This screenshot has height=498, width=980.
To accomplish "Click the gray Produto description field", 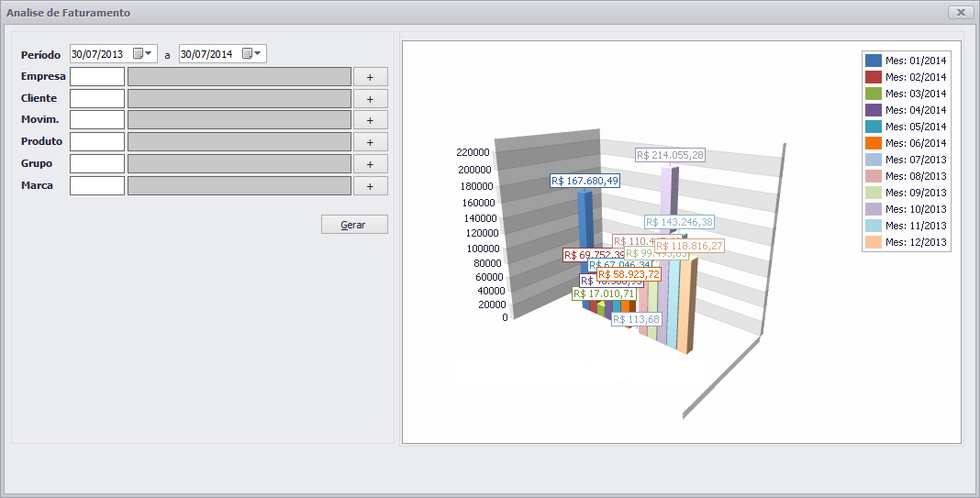I will (239, 142).
